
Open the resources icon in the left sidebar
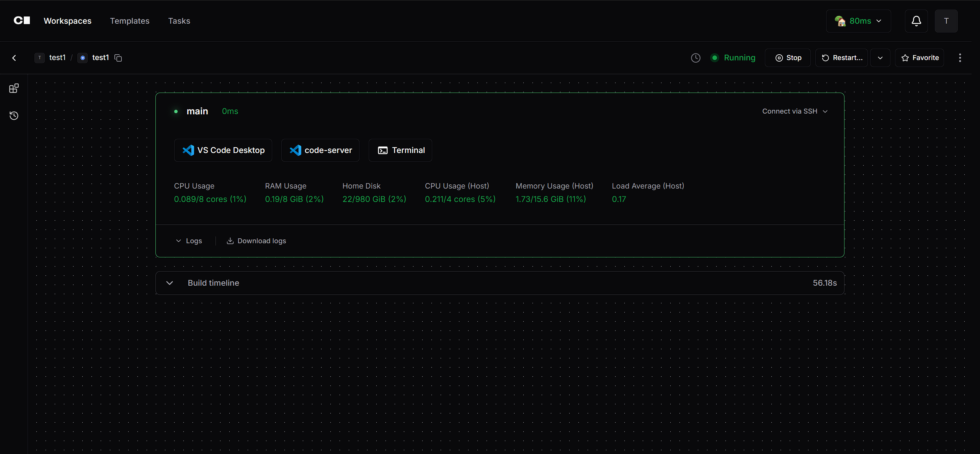coord(14,88)
